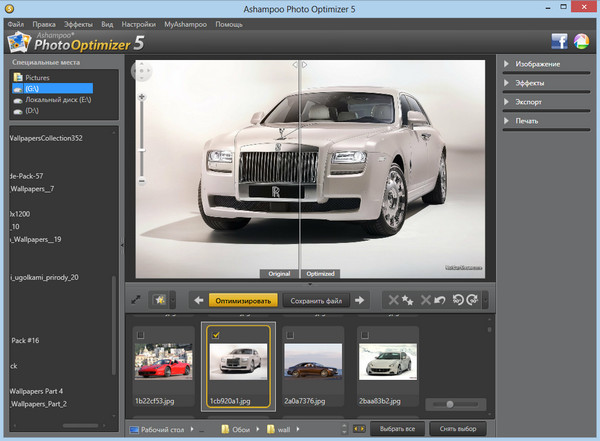Click the preview zoom slider handle
This screenshot has width=600, height=441.
[142, 150]
